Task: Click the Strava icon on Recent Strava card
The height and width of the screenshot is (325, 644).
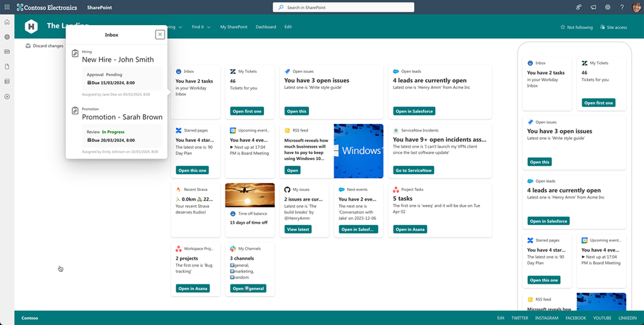Action: (x=178, y=190)
